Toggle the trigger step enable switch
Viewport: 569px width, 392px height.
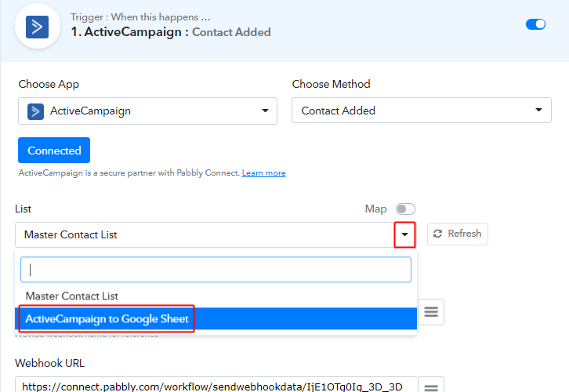pyautogui.click(x=535, y=24)
